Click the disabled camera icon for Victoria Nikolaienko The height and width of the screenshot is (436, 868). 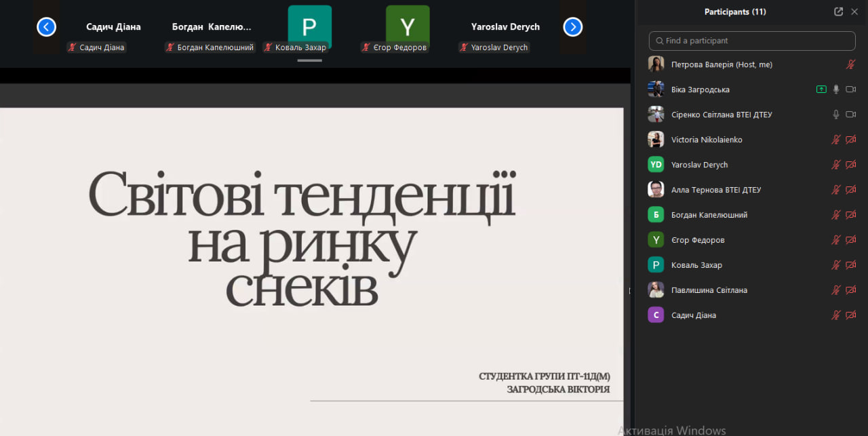pyautogui.click(x=851, y=140)
